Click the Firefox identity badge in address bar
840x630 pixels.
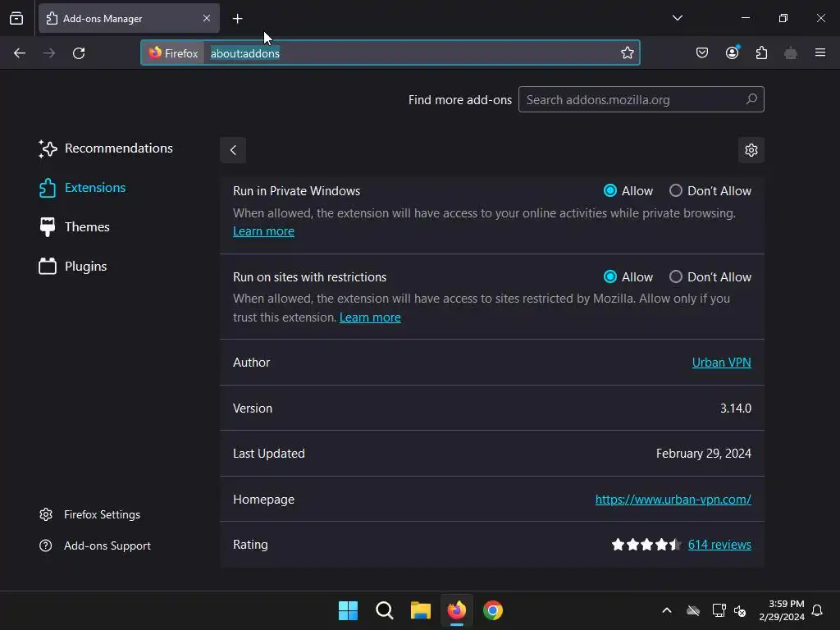[173, 53]
